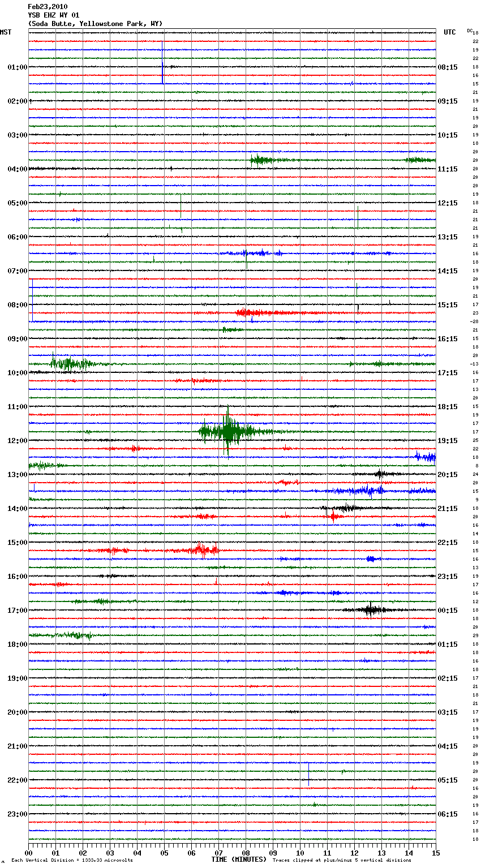Click the "15:00" MST time label

pos(18,543)
